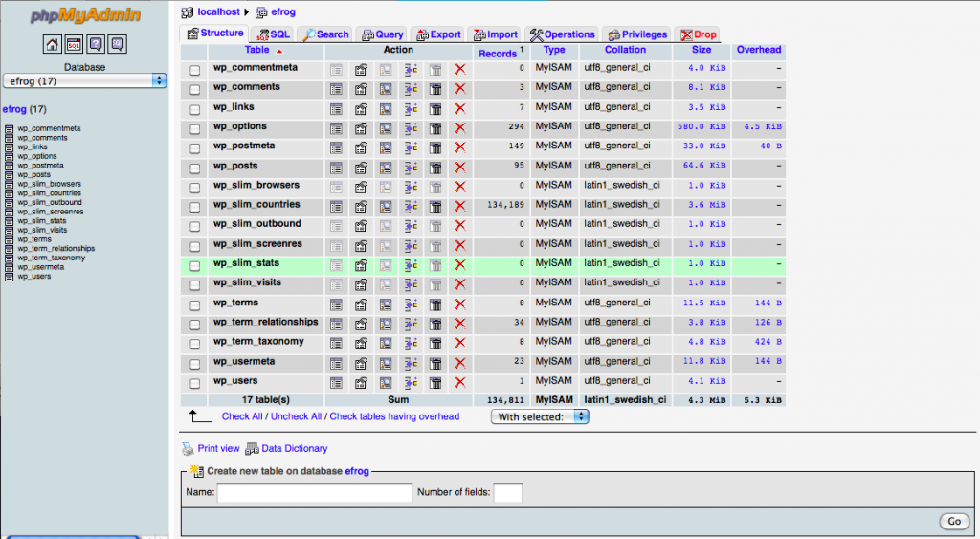The image size is (980, 539).
Task: Click the sidebar table icon beside wp_posts
Action: (x=9, y=175)
